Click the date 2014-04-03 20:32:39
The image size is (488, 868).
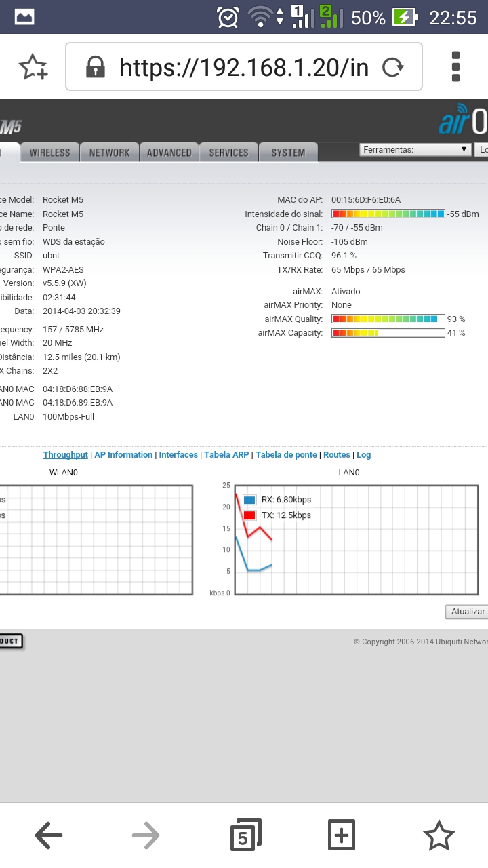(81, 311)
